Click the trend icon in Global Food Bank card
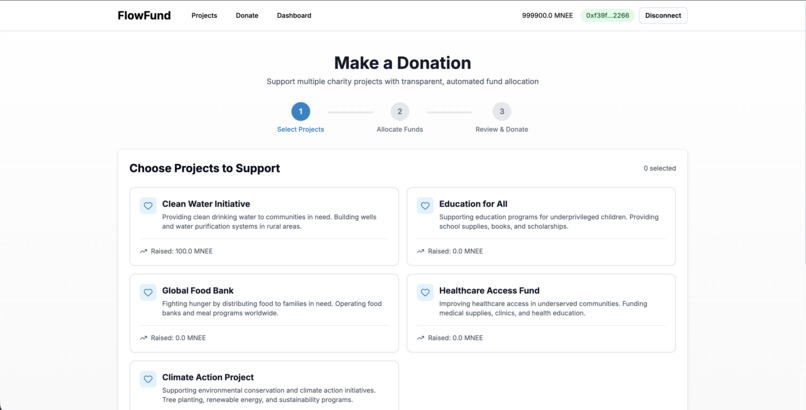The width and height of the screenshot is (806, 410). (x=143, y=338)
